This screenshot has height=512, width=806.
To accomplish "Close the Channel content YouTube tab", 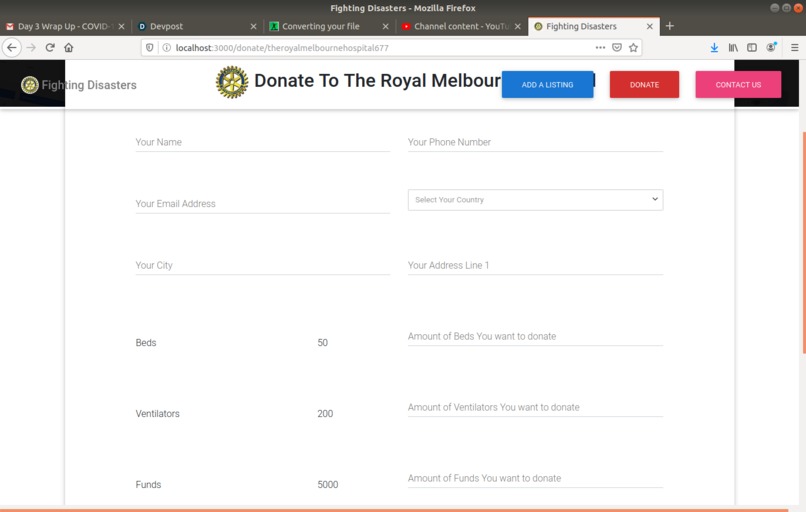I will point(518,26).
